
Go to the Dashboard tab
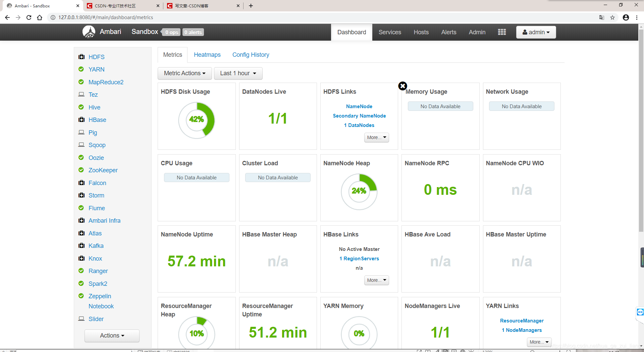pyautogui.click(x=352, y=32)
